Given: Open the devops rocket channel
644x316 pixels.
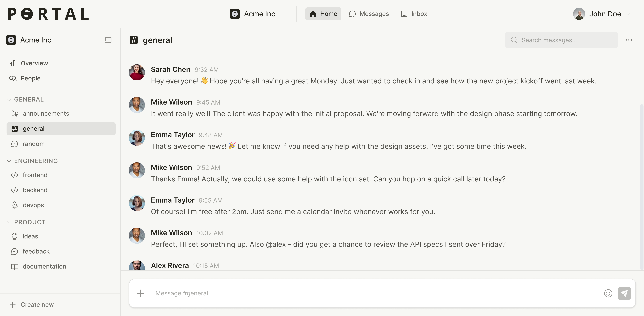Looking at the screenshot, I should (33, 205).
